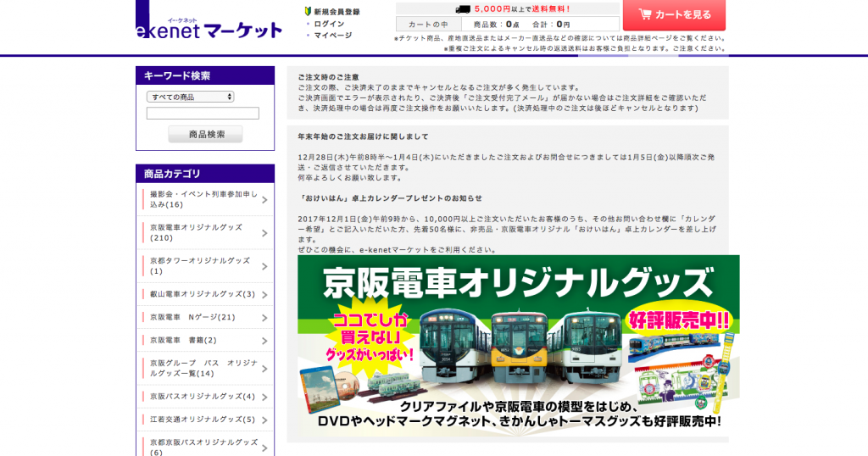Click the 新規会員登録 registration link
Image resolution: width=868 pixels, height=456 pixels.
[337, 12]
